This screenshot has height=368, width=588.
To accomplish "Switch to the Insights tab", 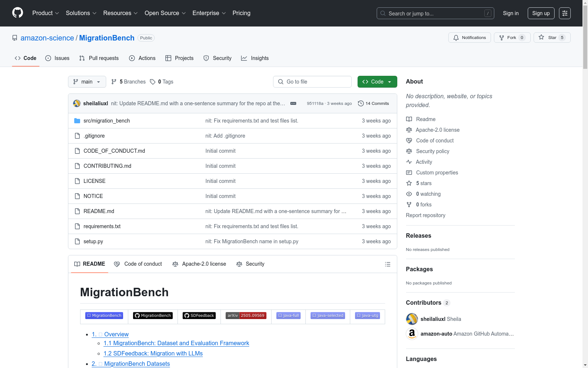I will (x=255, y=58).
